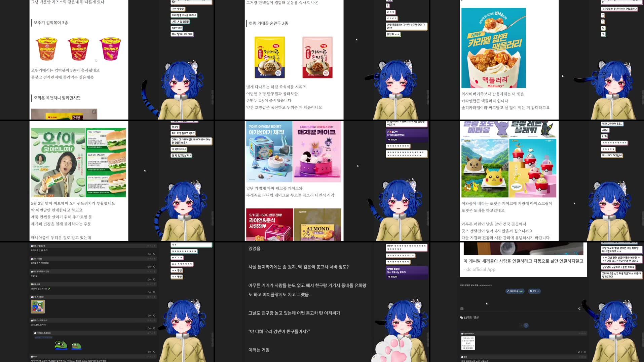Dislike the '주말 끝~' comment
This screenshot has width=644, height=362.
154,279
